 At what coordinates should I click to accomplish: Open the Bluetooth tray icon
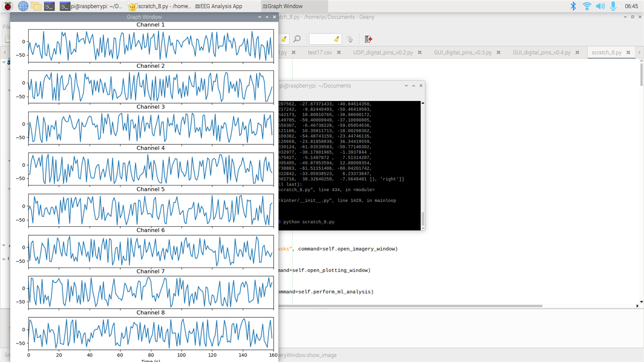point(573,6)
